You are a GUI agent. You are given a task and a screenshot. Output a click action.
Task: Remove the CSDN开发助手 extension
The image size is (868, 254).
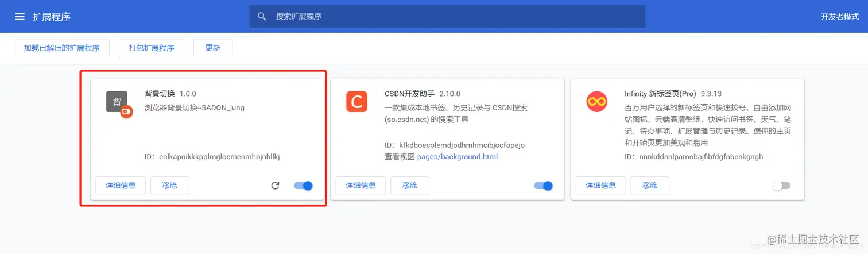click(x=410, y=186)
